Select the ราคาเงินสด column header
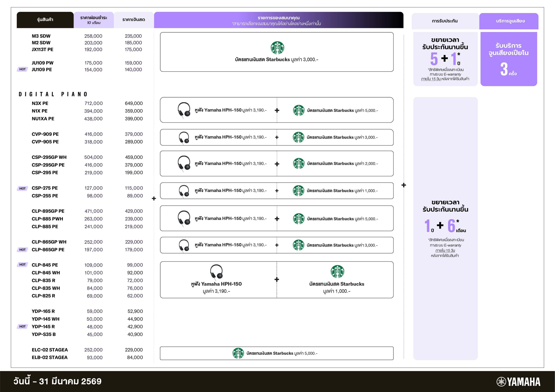Image resolution: width=555 pixels, height=392 pixels. pos(134,20)
